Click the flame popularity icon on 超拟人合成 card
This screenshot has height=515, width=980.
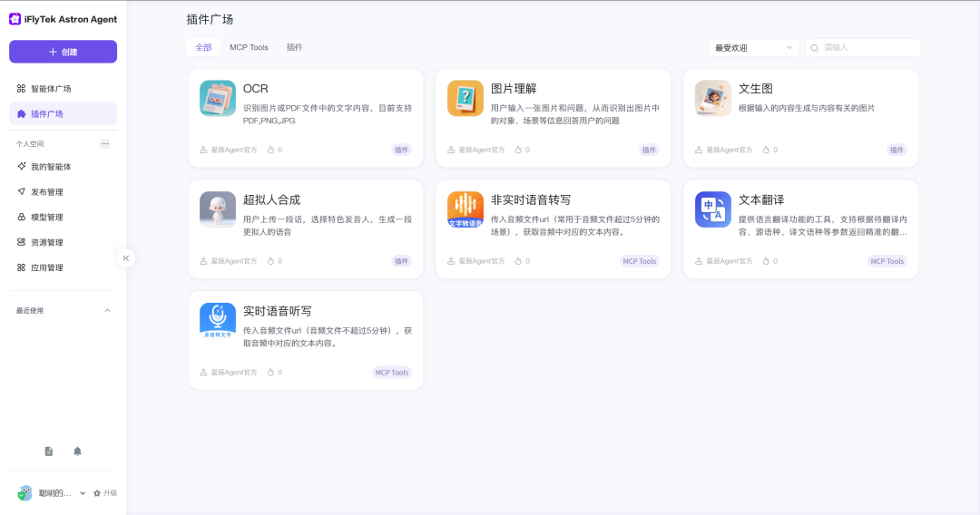270,261
